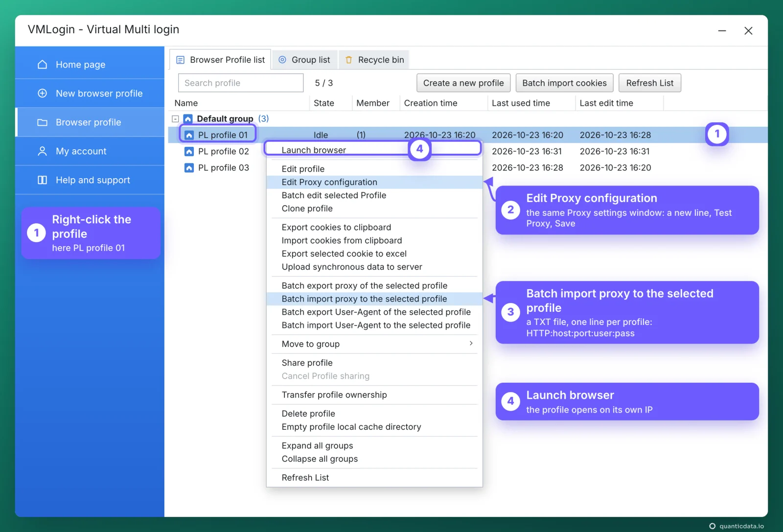Click the Recycle bin trash icon
The width and height of the screenshot is (783, 532).
349,60
